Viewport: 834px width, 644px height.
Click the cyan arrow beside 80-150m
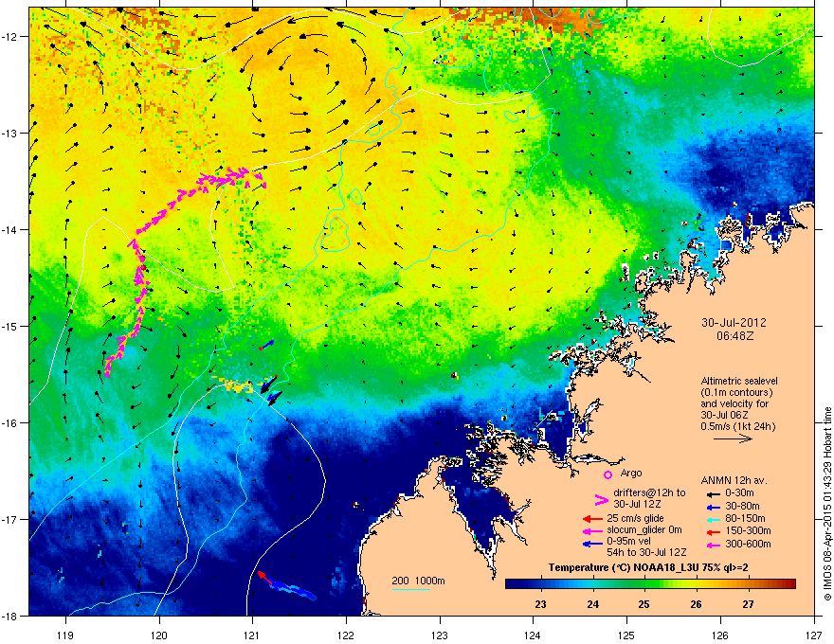coord(712,519)
